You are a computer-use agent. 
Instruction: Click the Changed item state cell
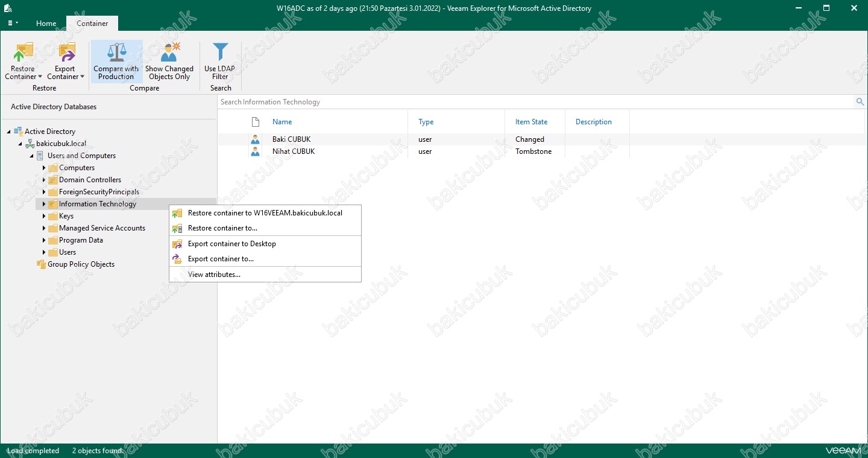click(530, 139)
